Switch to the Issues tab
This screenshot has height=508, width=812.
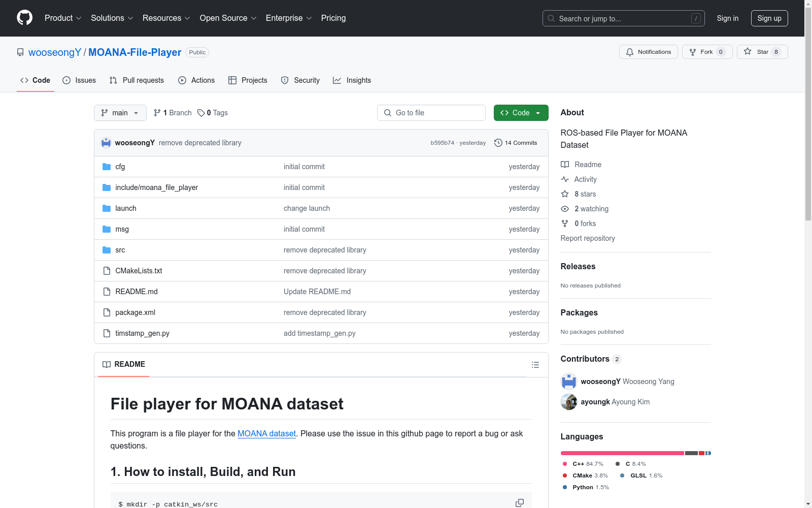pyautogui.click(x=79, y=80)
